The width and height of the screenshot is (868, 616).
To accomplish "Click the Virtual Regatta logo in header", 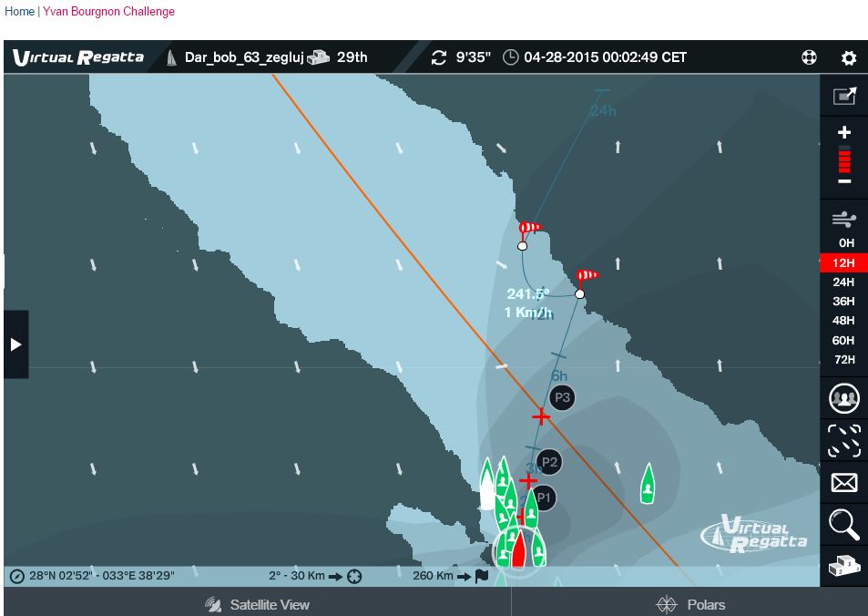I will coord(78,57).
